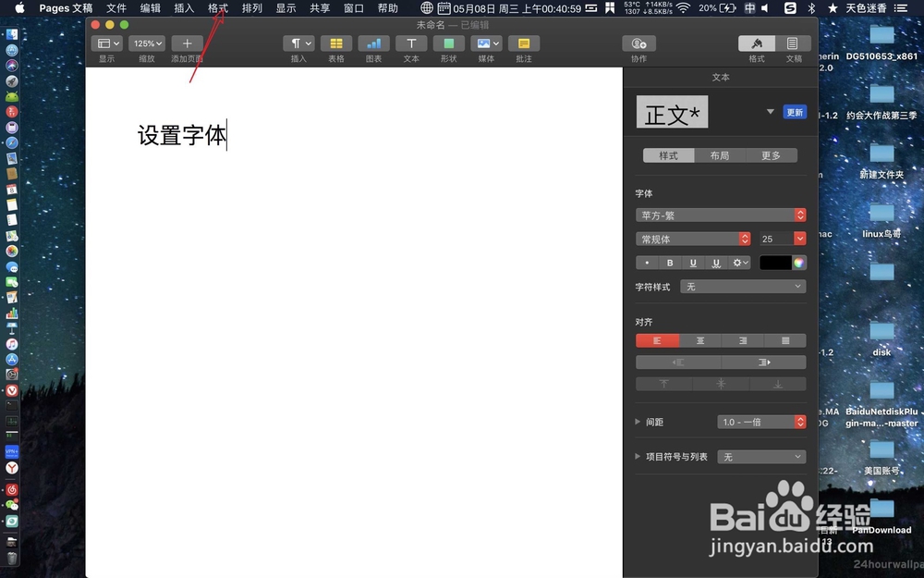924x578 pixels.
Task: Open the 苹方-繁 font family dropdown
Action: [720, 215]
